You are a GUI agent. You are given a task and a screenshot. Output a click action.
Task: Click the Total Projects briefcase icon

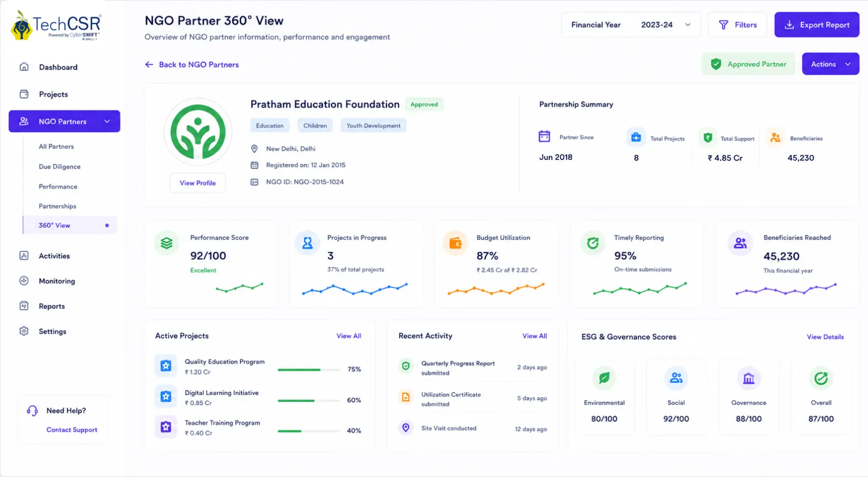[636, 137]
